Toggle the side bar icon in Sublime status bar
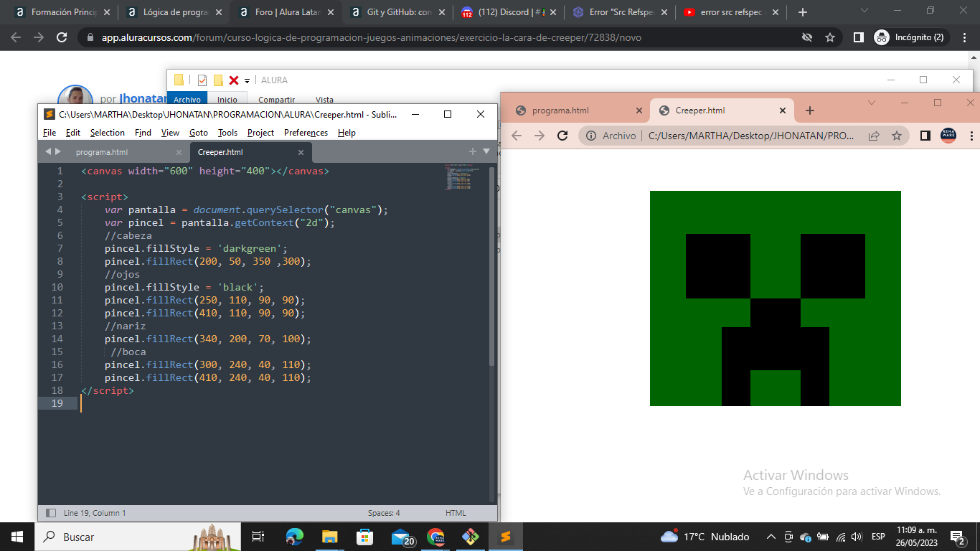 [51, 513]
